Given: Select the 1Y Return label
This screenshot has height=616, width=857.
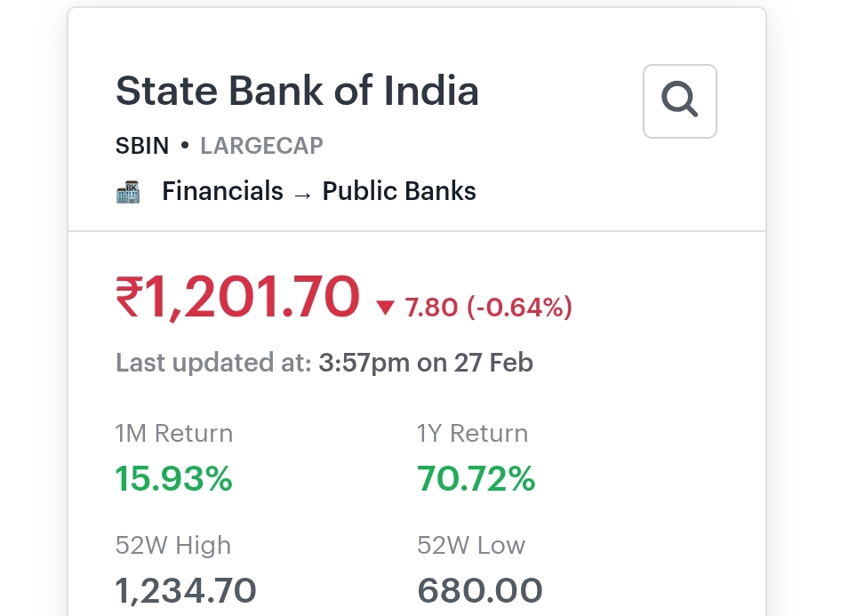Looking at the screenshot, I should 473,434.
